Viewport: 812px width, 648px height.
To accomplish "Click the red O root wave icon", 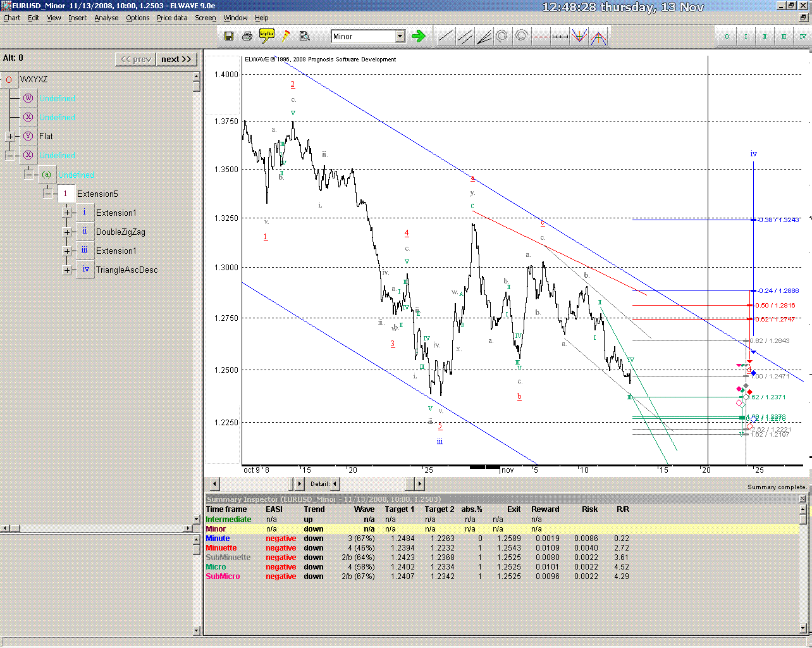I will (9, 79).
